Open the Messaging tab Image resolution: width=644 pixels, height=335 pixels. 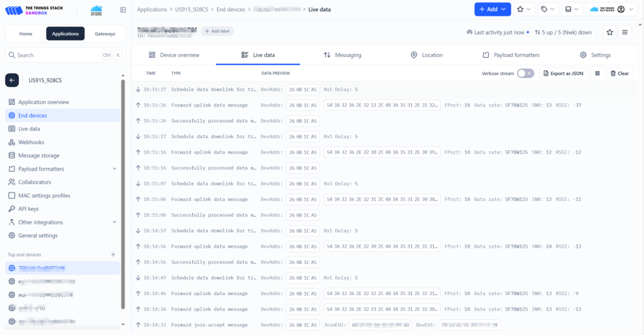point(342,55)
